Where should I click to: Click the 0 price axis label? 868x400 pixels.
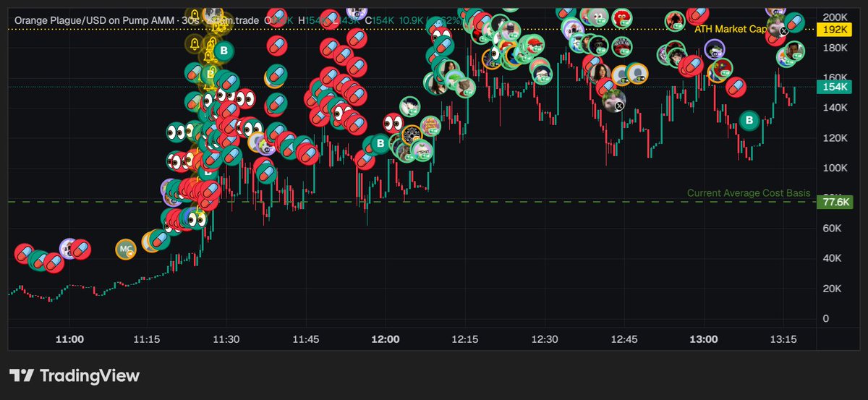tap(826, 319)
